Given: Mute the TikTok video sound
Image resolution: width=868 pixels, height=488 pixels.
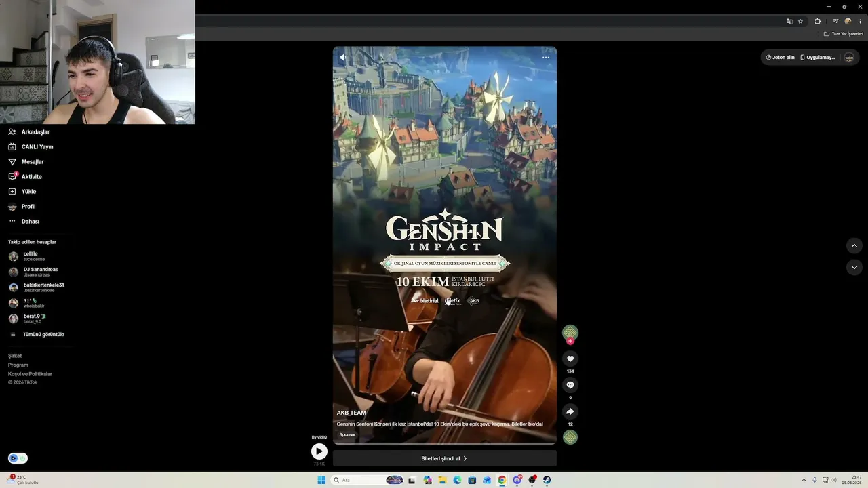Looking at the screenshot, I should click(x=342, y=58).
